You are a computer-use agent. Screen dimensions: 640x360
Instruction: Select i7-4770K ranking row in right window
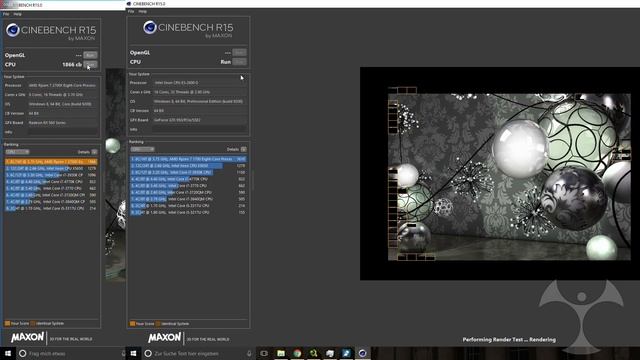click(x=188, y=179)
